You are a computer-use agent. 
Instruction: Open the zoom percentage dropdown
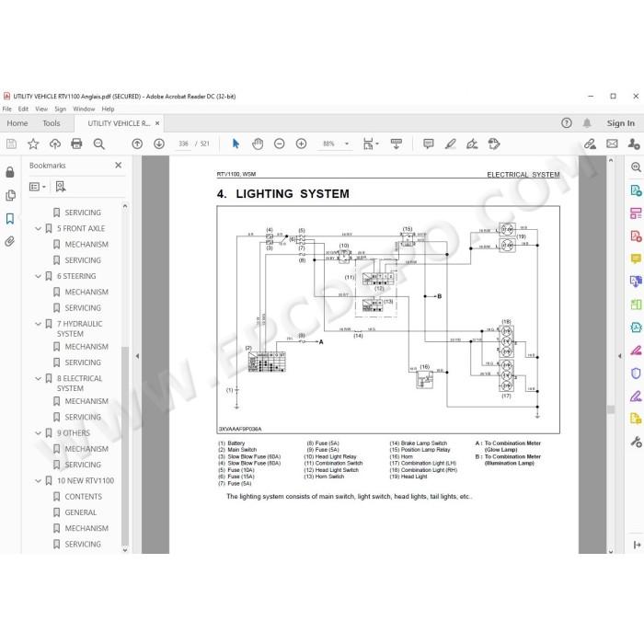tap(347, 144)
